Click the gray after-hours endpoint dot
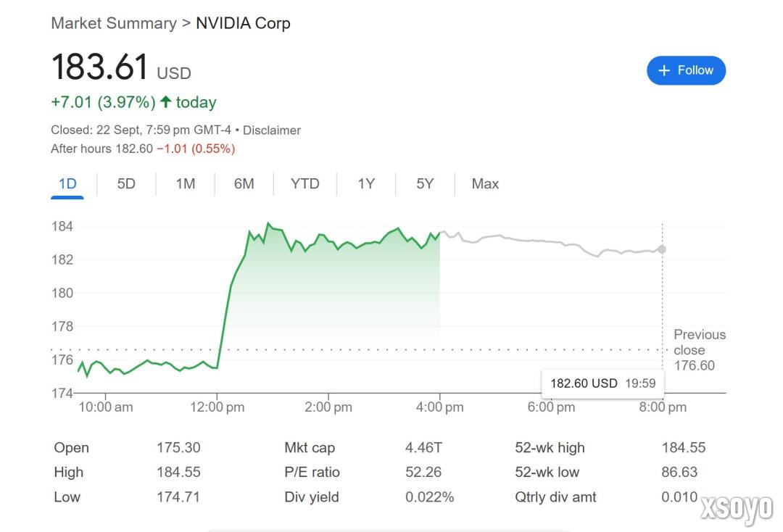 661,249
